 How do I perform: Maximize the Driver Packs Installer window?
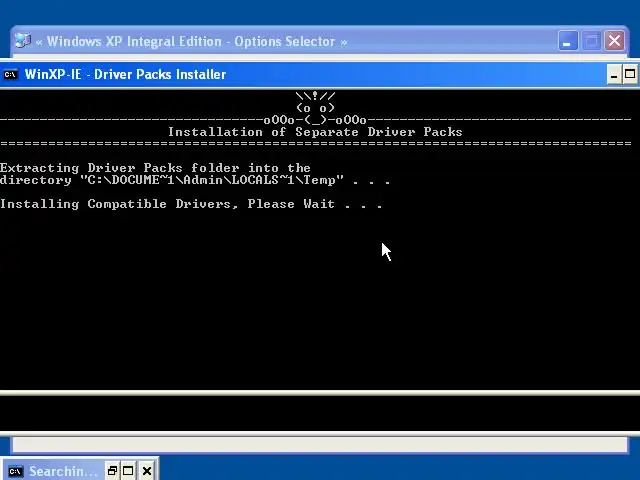[630, 74]
